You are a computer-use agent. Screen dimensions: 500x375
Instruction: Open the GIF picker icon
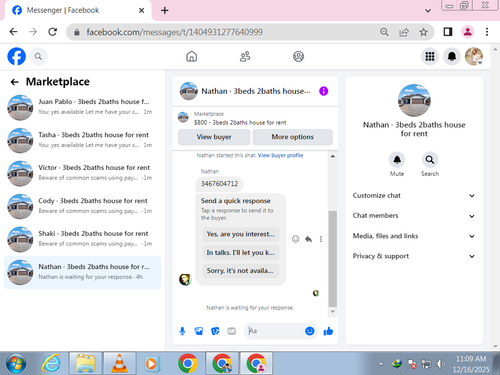tap(231, 331)
